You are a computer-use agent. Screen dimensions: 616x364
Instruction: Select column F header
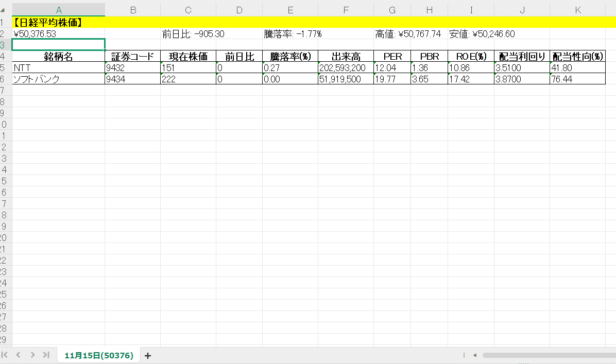click(x=345, y=9)
